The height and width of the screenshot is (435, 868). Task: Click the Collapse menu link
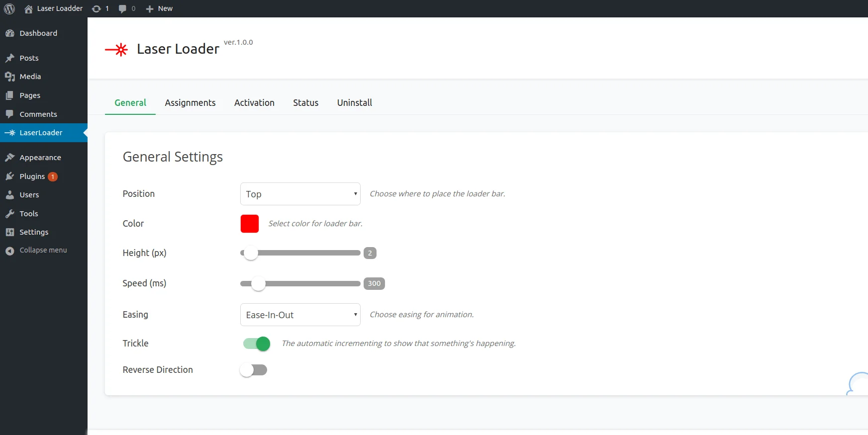pyautogui.click(x=43, y=250)
